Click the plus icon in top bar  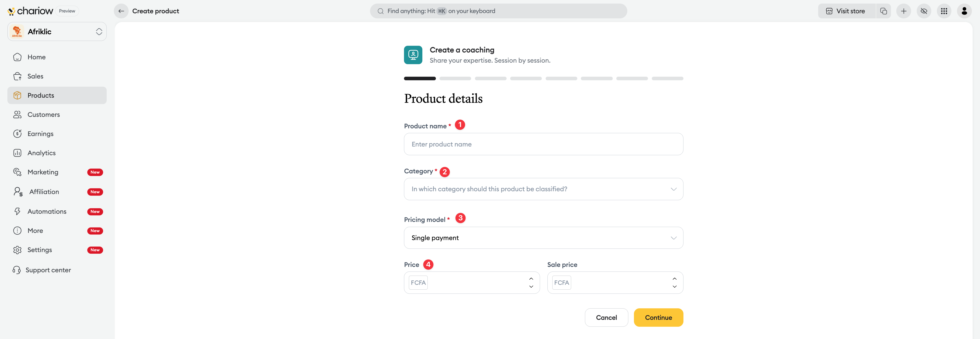coord(903,11)
